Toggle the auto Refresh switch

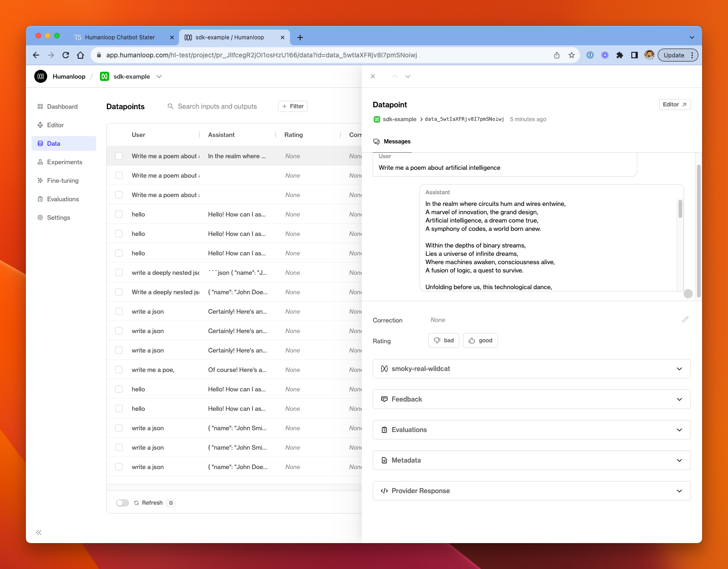point(123,503)
